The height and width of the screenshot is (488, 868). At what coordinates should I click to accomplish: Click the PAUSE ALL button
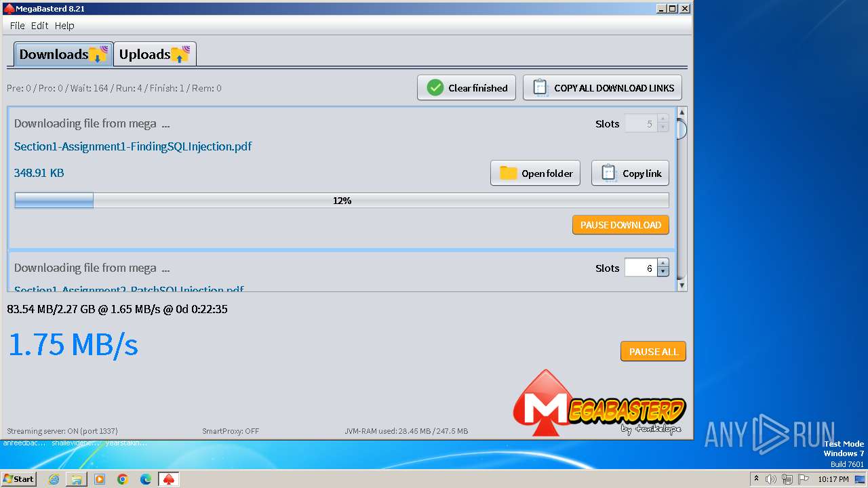pos(653,352)
